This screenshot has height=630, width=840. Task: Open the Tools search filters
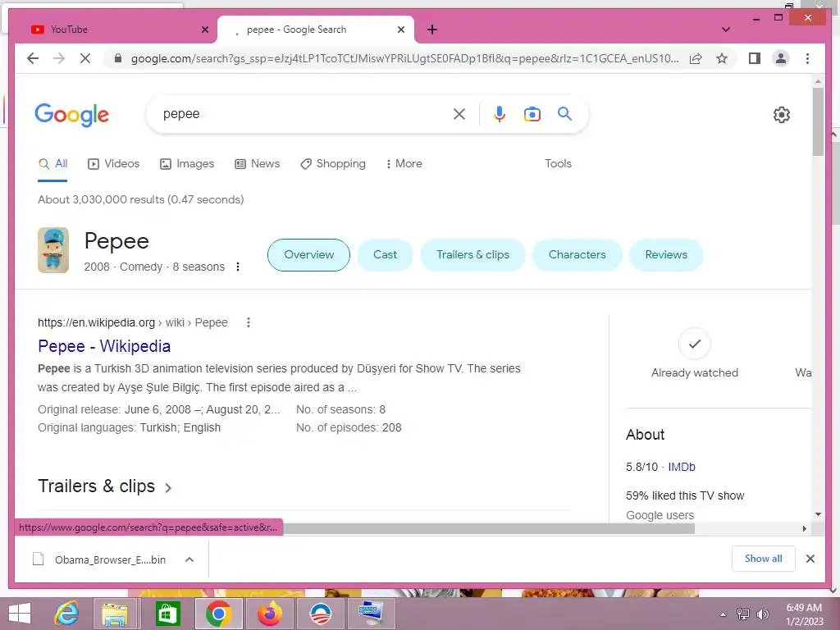[558, 163]
